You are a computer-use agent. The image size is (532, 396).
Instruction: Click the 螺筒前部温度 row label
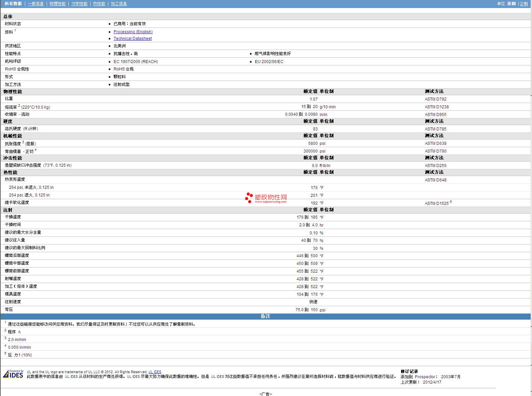[17, 271]
